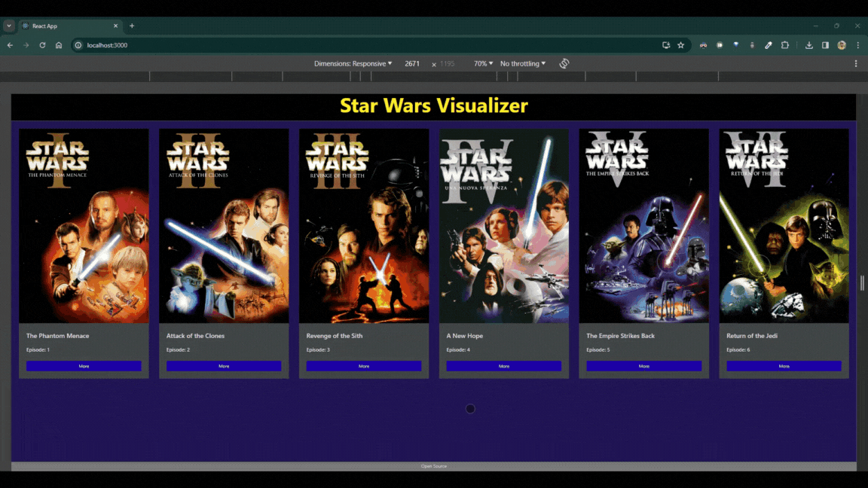Click More on Revenge of the Sith card

pyautogui.click(x=364, y=366)
